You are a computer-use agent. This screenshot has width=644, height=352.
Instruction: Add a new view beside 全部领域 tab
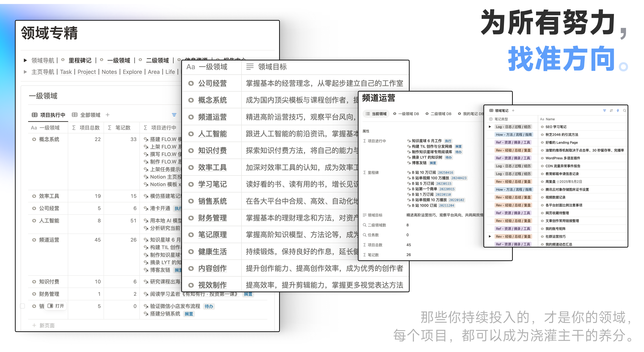pyautogui.click(x=107, y=115)
